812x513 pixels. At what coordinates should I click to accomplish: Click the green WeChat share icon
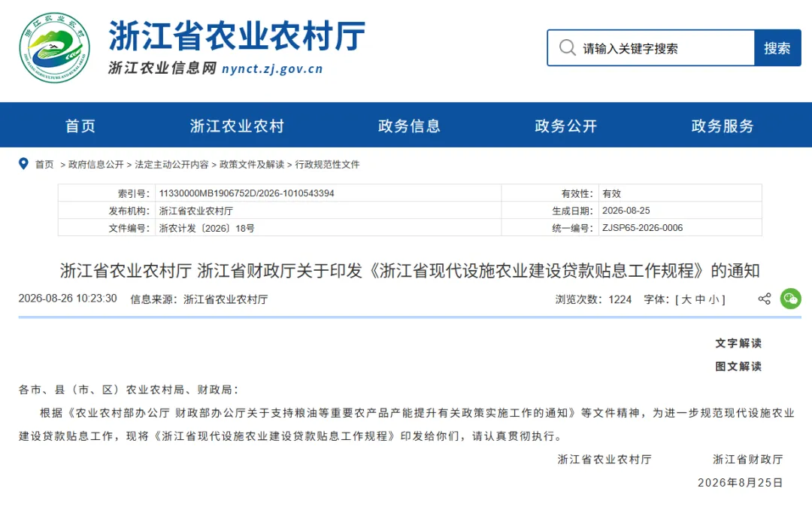[x=791, y=299]
